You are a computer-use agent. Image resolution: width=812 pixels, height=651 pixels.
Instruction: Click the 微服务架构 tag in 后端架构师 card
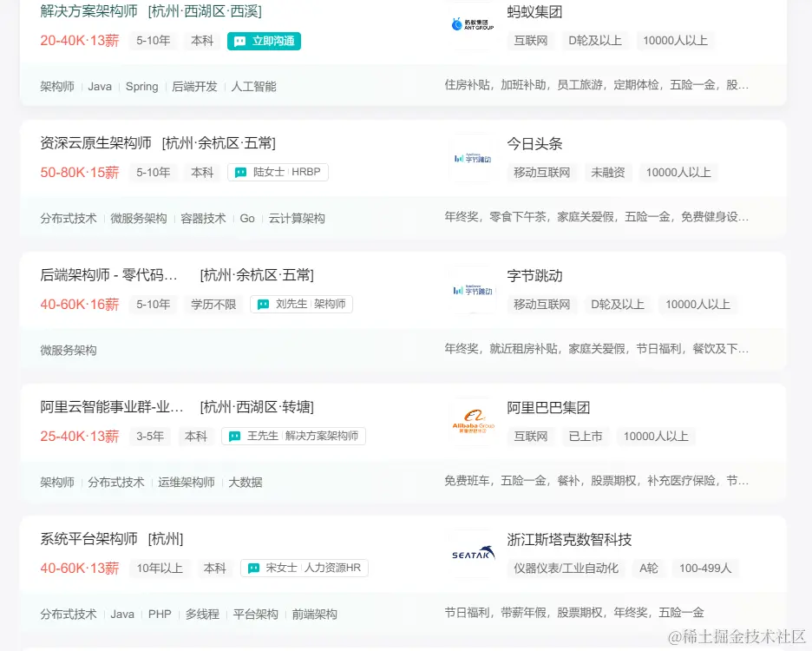pos(69,351)
